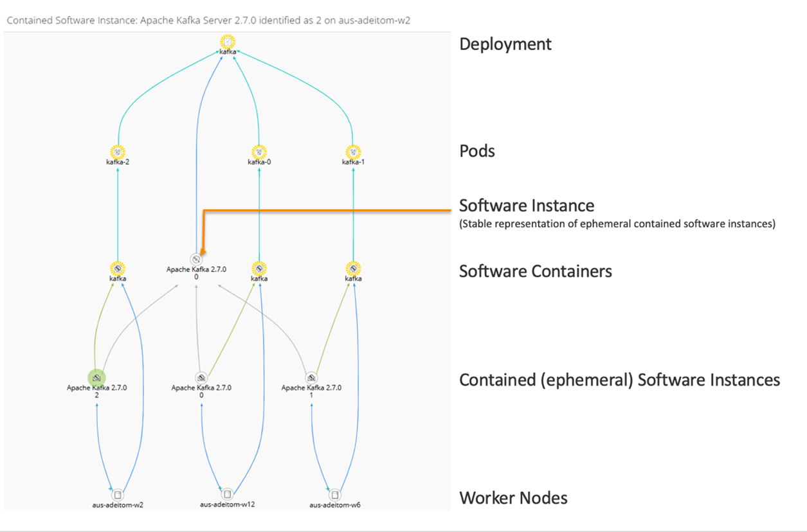Click the 'kafka-0' pod label text
The height and width of the screenshot is (532, 807).
(x=259, y=163)
